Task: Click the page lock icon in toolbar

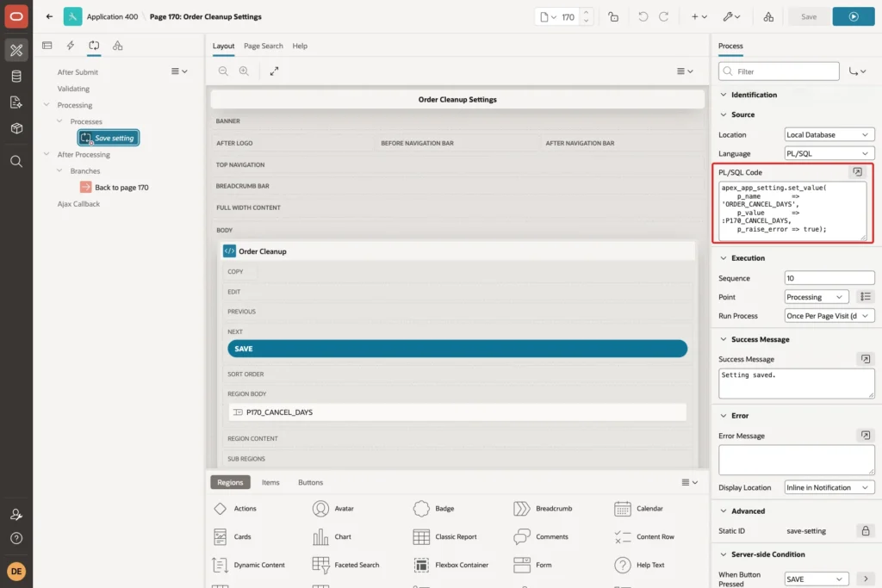Action: click(613, 17)
